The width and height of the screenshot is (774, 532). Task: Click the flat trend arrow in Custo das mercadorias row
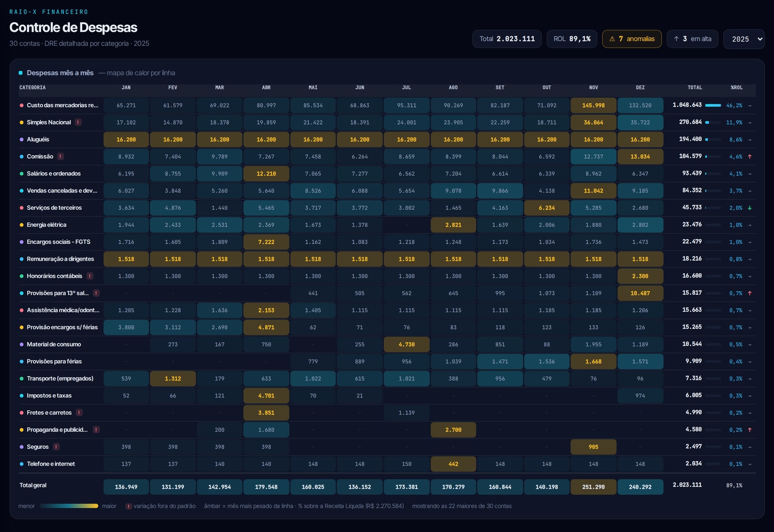750,105
